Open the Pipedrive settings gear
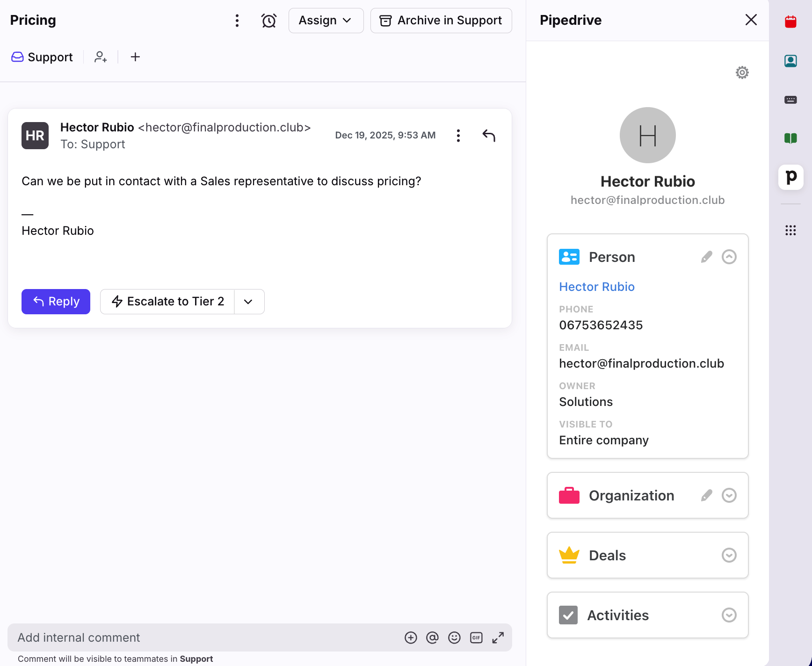Image resolution: width=812 pixels, height=666 pixels. (x=742, y=72)
